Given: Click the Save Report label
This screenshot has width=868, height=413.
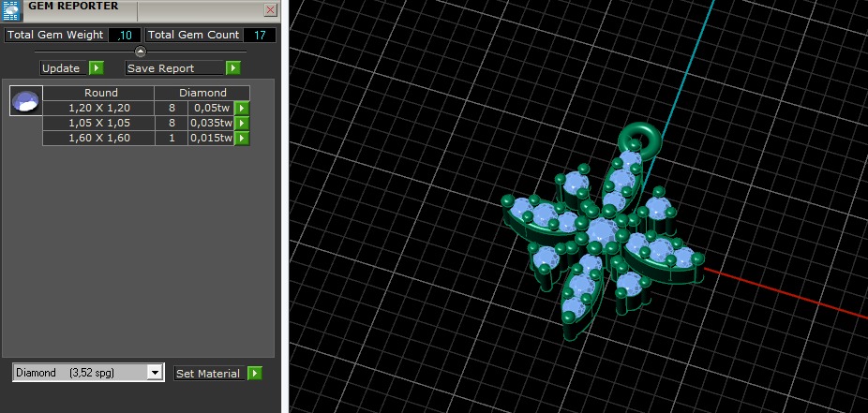Looking at the screenshot, I should pyautogui.click(x=174, y=68).
